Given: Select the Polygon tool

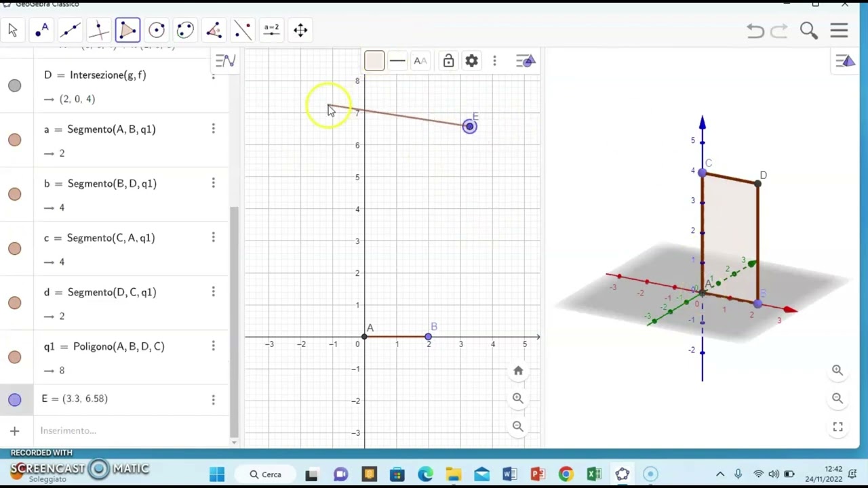Looking at the screenshot, I should (127, 30).
